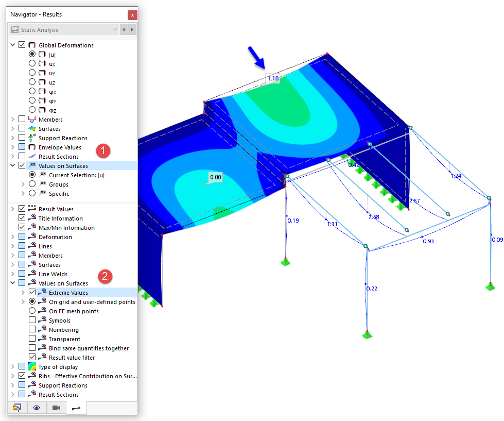Image resolution: width=504 pixels, height=421 pixels.
Task: Expand the Envelope Values node
Action: pyautogui.click(x=12, y=147)
